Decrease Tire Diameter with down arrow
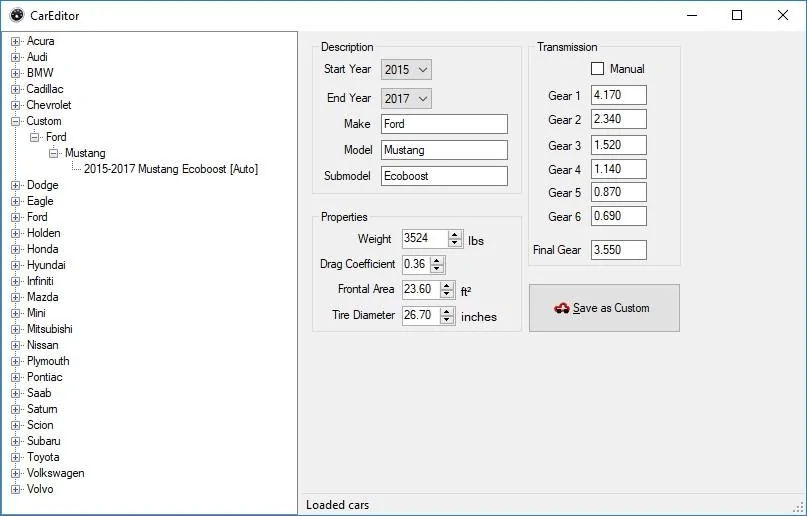 click(x=447, y=319)
